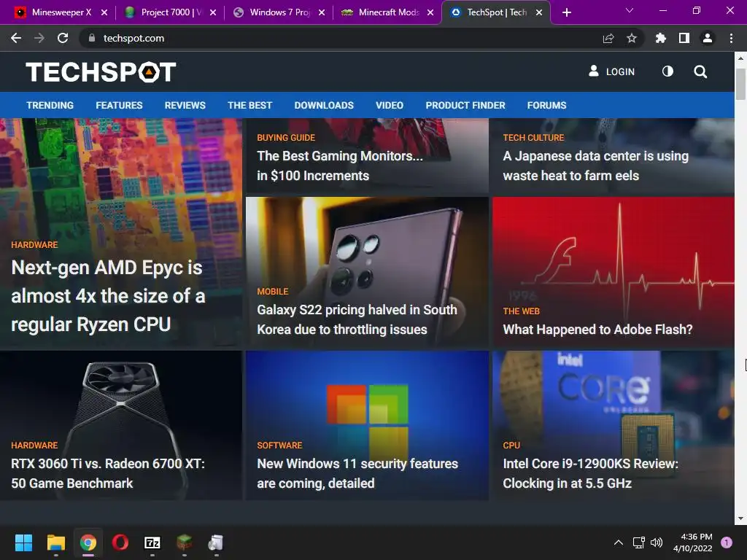The width and height of the screenshot is (747, 560).
Task: Open the VIDEO menu
Action: pyautogui.click(x=390, y=105)
